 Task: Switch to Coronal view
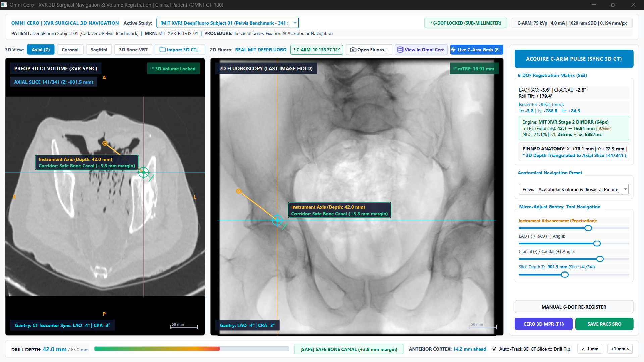point(70,50)
